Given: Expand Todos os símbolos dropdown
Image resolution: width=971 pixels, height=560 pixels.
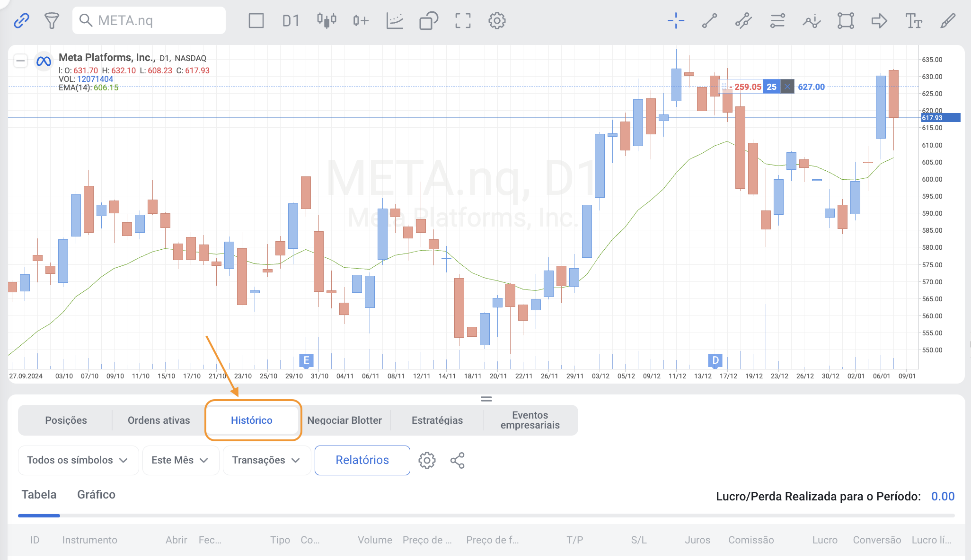Looking at the screenshot, I should click(78, 460).
